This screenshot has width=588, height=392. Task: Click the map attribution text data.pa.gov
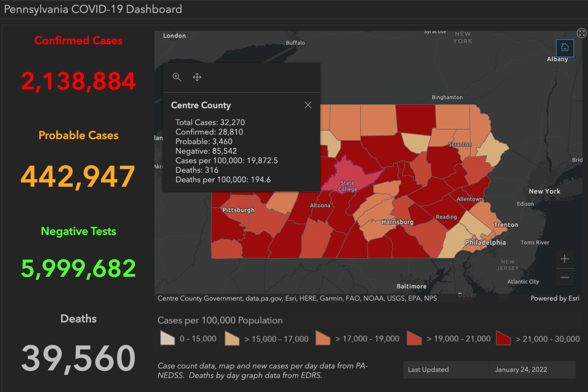pyautogui.click(x=263, y=298)
